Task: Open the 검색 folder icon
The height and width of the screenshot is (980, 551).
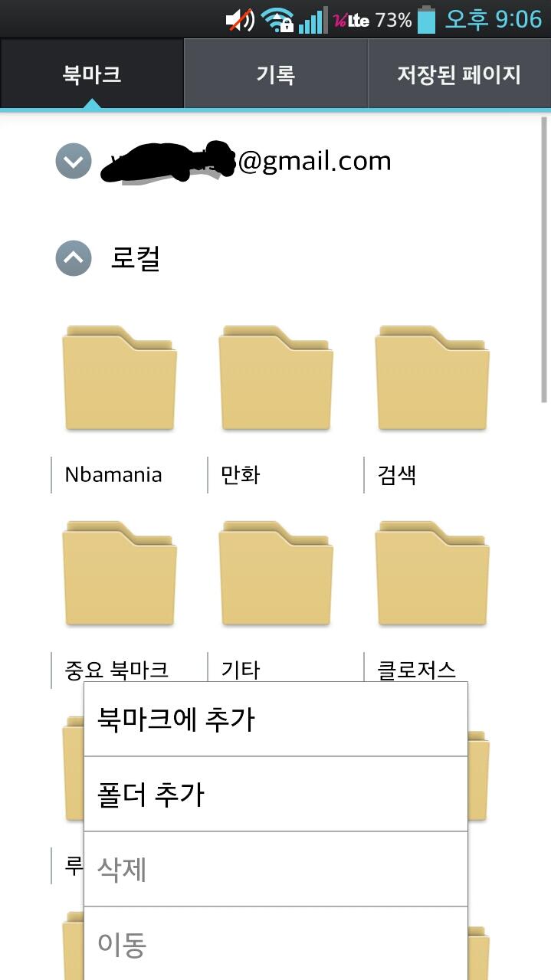Action: point(432,379)
